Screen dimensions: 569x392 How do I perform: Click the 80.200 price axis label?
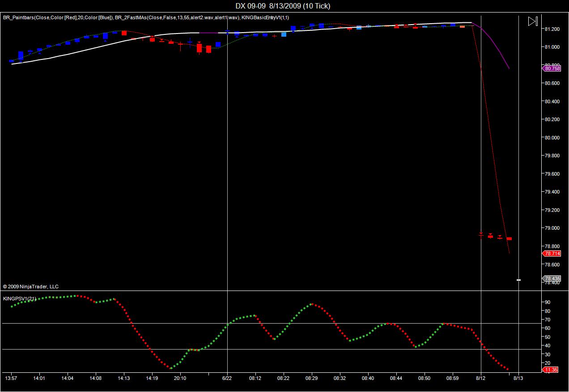point(552,119)
